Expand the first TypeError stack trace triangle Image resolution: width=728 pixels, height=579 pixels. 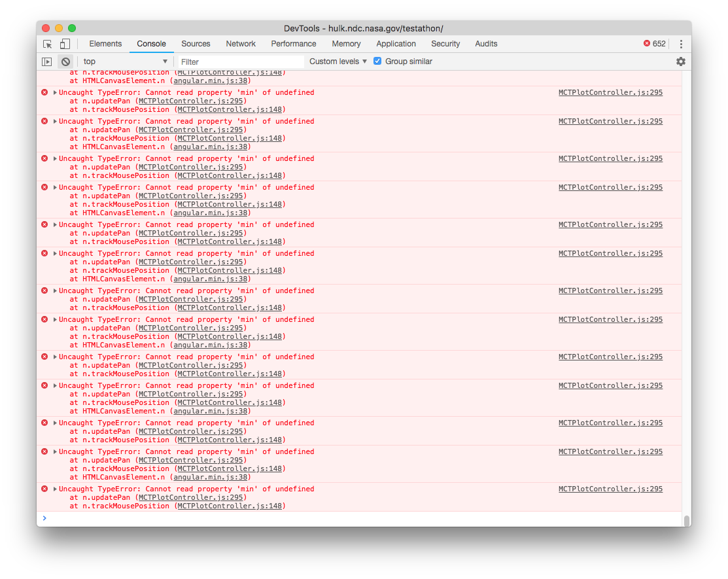coord(54,92)
